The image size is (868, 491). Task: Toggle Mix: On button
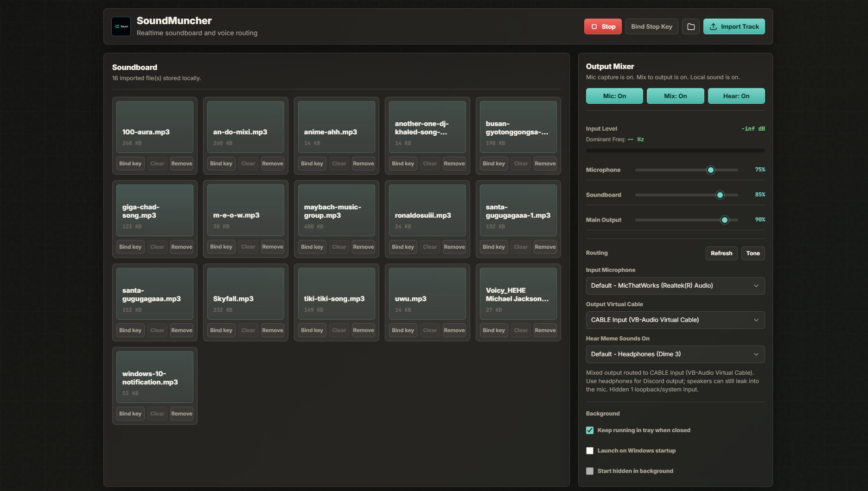coord(675,96)
